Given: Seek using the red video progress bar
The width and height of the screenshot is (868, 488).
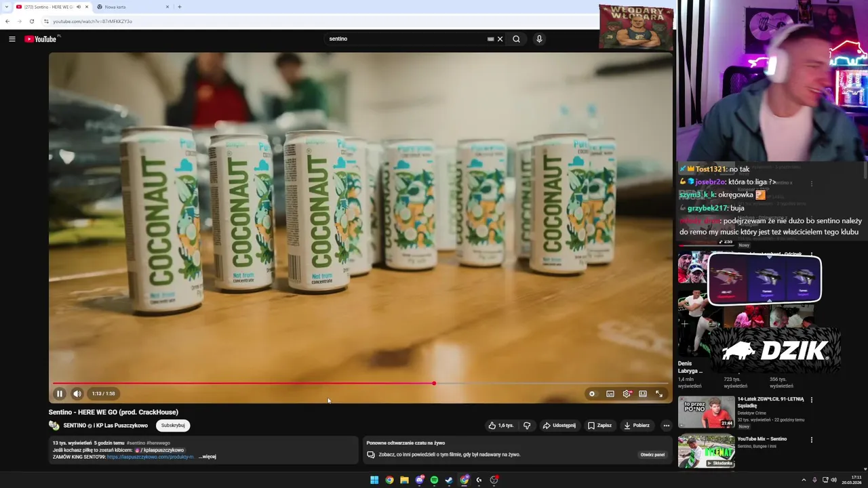Looking at the screenshot, I should [360, 384].
